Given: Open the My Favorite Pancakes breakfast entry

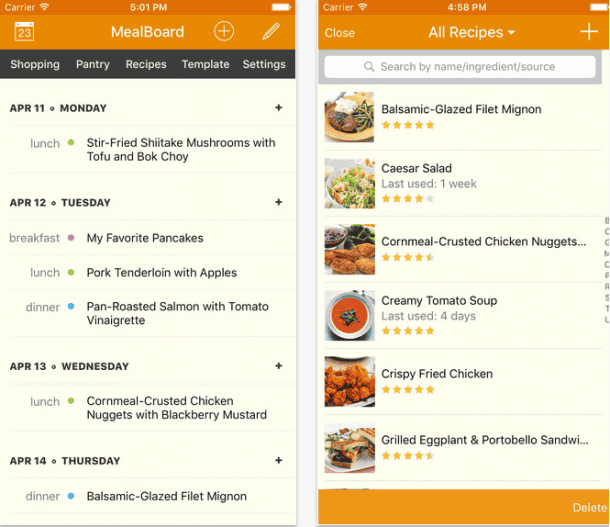Looking at the screenshot, I should click(145, 238).
